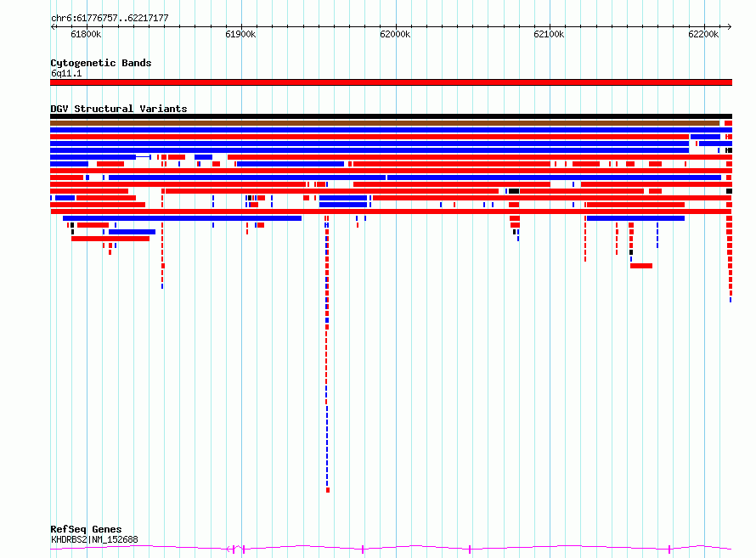Click the KHDRBS2|NM_152688 gene label

[x=94, y=539]
